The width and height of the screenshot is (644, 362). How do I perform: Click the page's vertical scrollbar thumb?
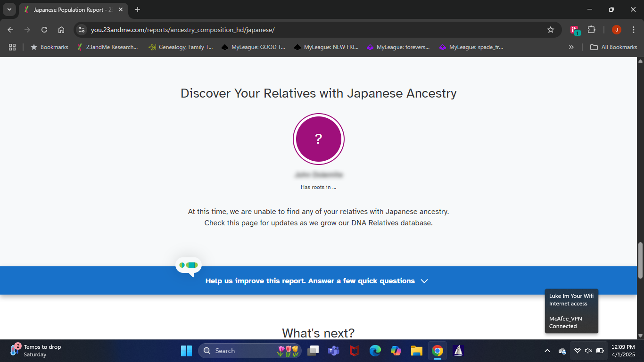point(640,260)
